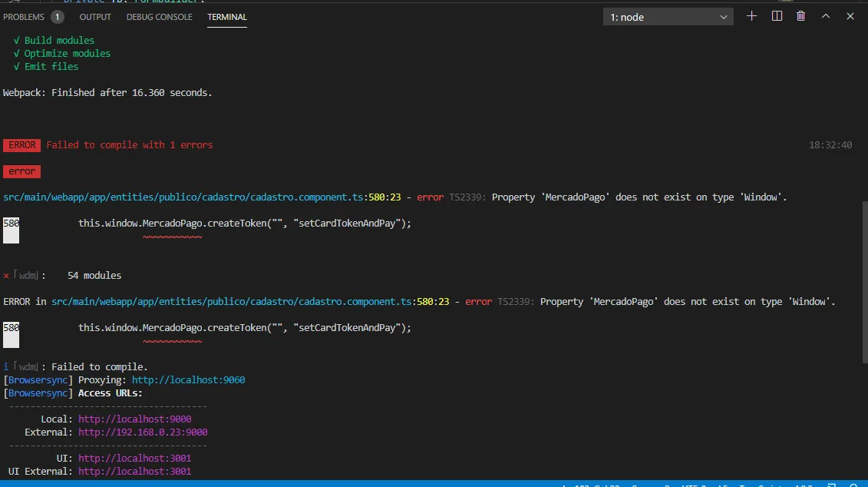Show the DEBUG CONSOLE tab

pyautogui.click(x=159, y=17)
